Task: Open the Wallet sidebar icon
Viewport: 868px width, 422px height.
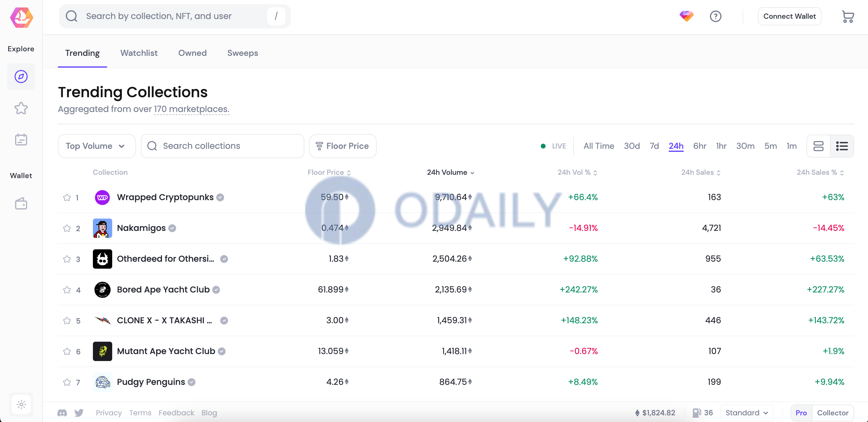Action: (21, 203)
